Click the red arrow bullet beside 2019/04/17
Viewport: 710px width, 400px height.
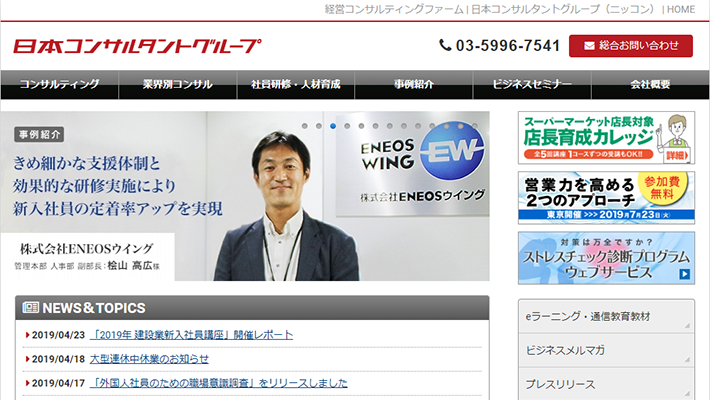point(28,383)
